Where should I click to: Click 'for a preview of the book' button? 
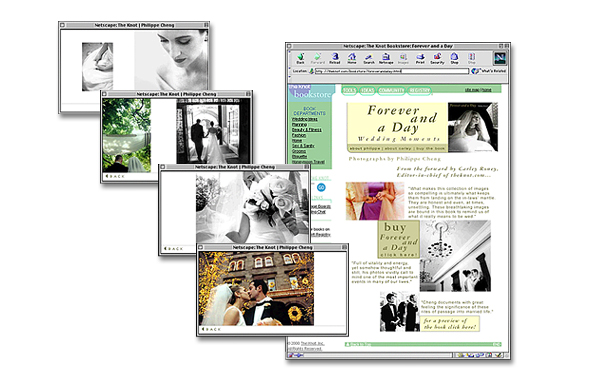[450, 324]
